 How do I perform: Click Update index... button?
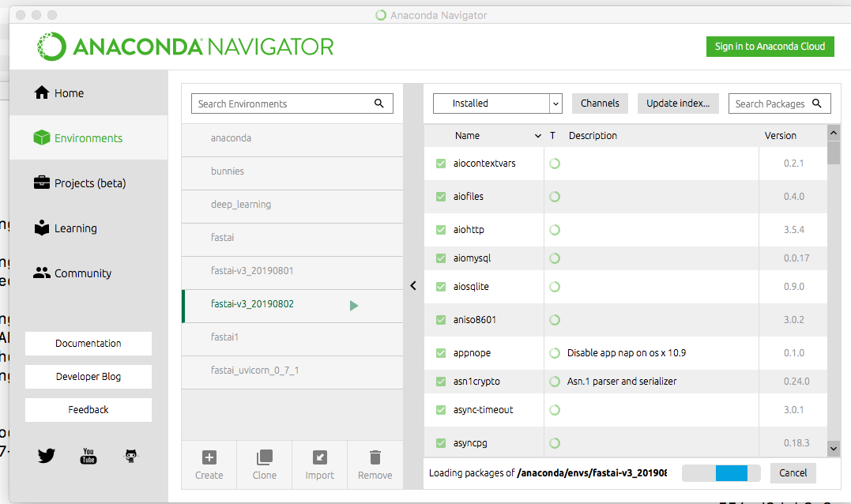coord(678,103)
